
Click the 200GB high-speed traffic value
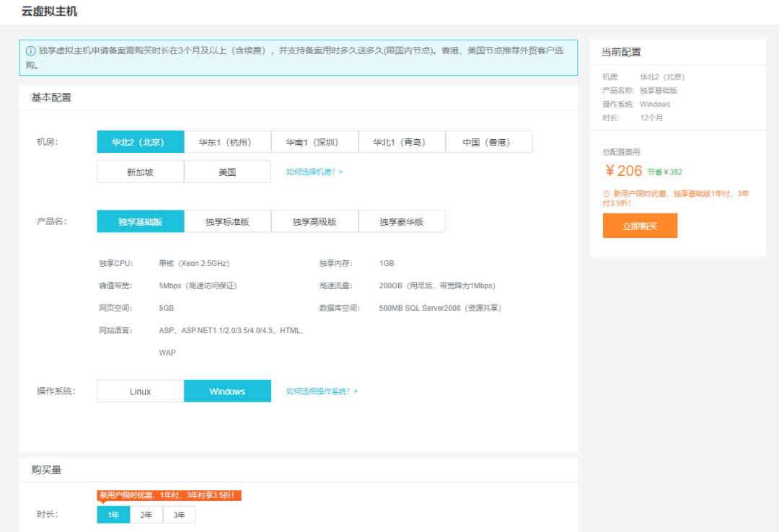point(437,285)
